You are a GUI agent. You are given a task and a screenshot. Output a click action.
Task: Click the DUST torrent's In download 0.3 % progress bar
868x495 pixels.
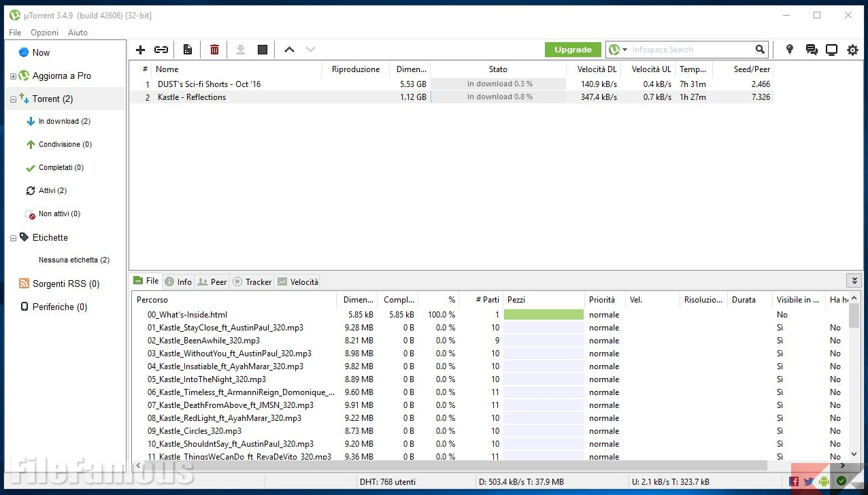pos(499,84)
